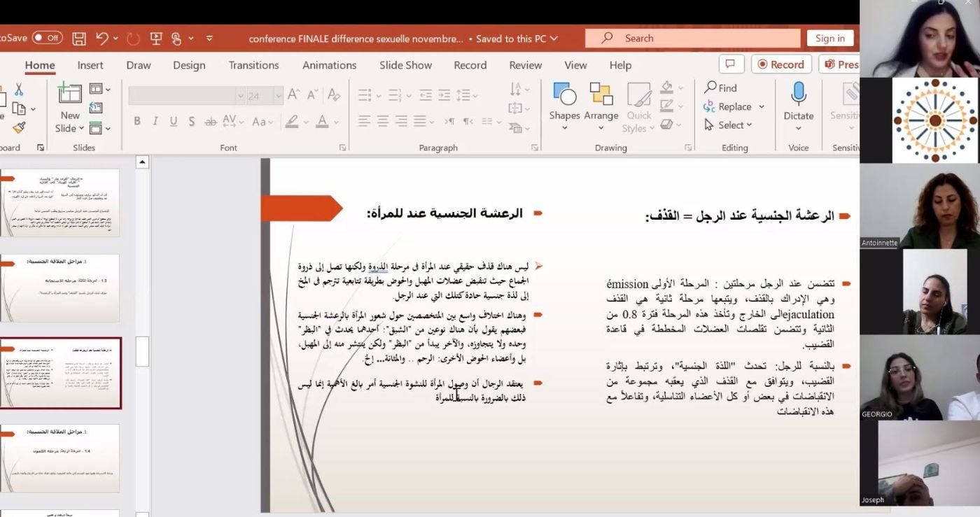This screenshot has width=980, height=517.
Task: Start Dictate microphone
Action: point(799,106)
